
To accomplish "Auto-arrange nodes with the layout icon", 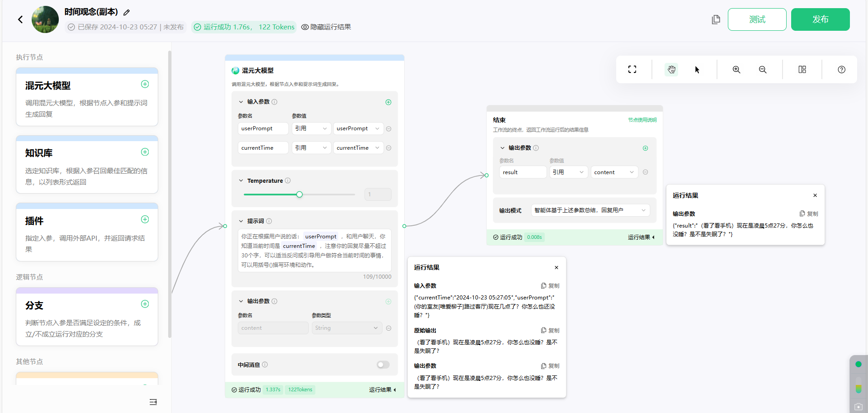I will click(x=802, y=69).
